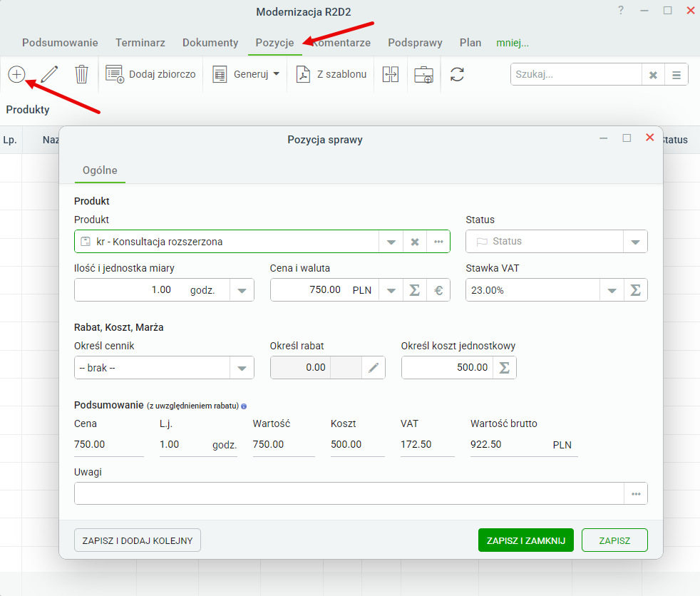Click the Dodaj zbiorczo toolbar button

[x=151, y=74]
